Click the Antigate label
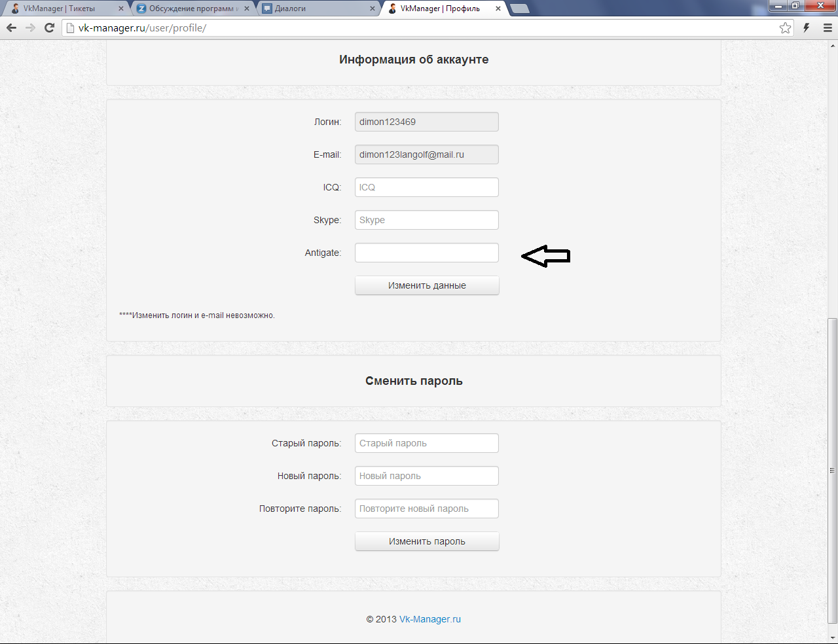The height and width of the screenshot is (644, 838). [x=323, y=253]
